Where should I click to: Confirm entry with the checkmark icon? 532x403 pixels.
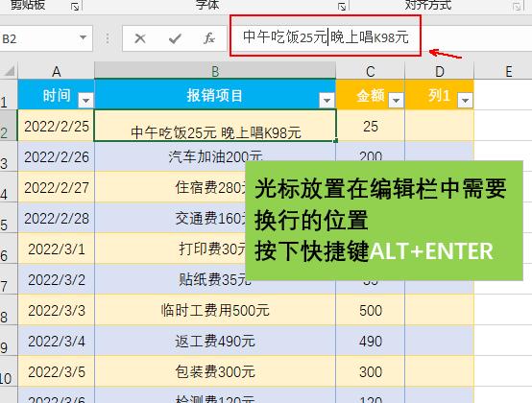click(x=175, y=38)
